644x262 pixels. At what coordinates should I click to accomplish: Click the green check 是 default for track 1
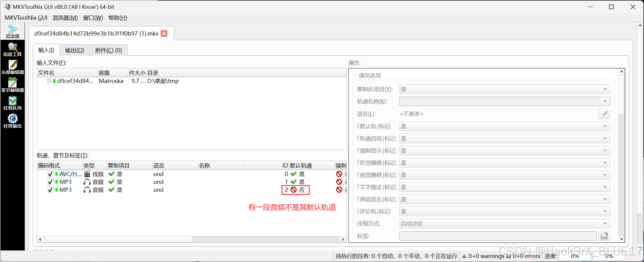pos(294,182)
